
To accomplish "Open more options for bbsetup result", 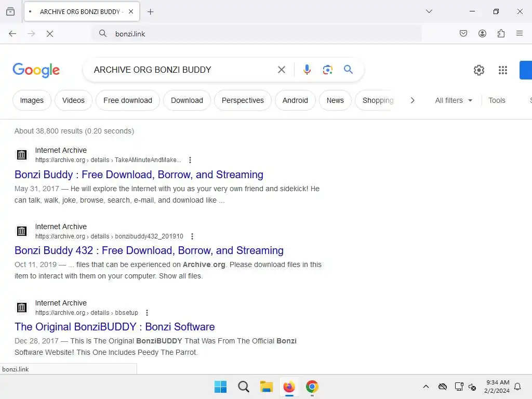I will click(147, 312).
